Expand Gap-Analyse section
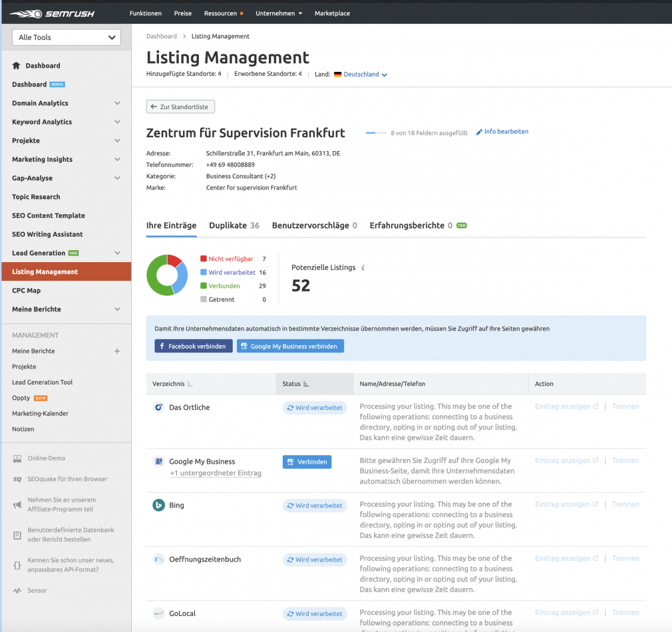Viewport: 672px width, 632px height. click(117, 178)
